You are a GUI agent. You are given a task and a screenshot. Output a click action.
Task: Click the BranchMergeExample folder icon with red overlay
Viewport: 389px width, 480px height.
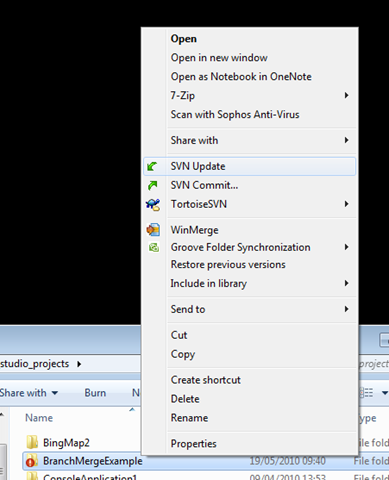pos(31,461)
